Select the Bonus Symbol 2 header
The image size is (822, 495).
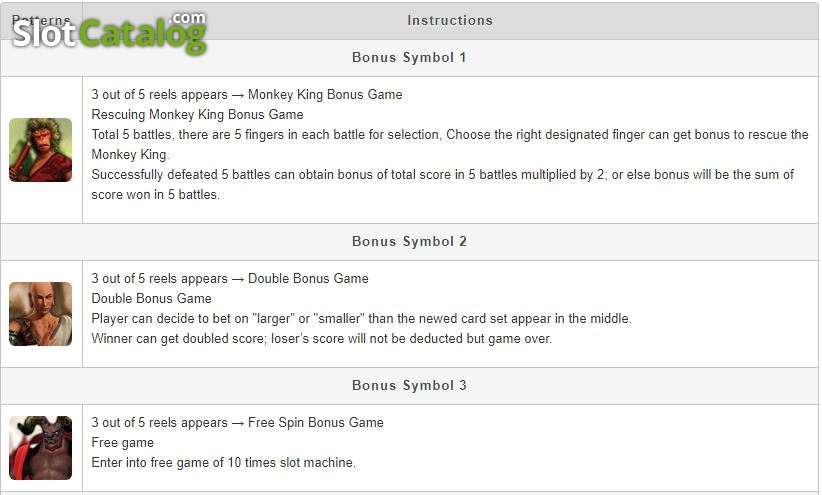pos(409,242)
